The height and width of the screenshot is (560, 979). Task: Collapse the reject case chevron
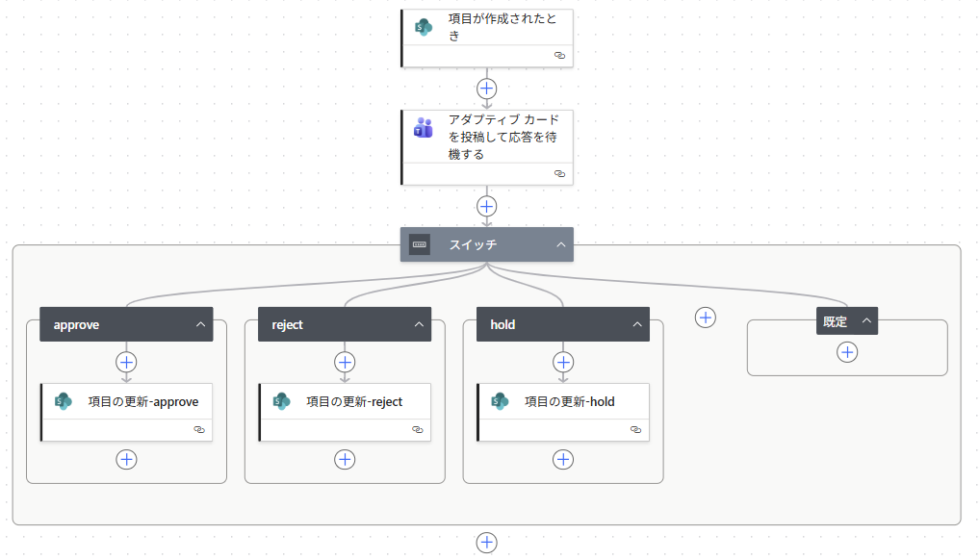pyautogui.click(x=419, y=324)
